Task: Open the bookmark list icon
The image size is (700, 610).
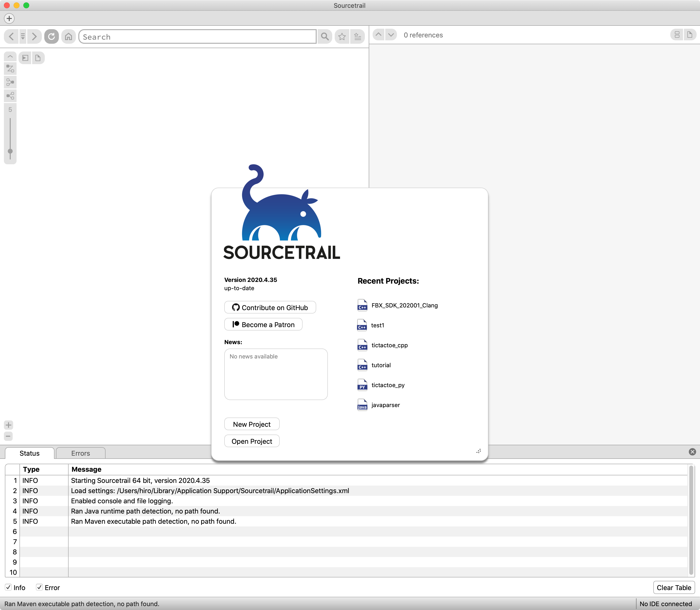Action: [x=358, y=36]
